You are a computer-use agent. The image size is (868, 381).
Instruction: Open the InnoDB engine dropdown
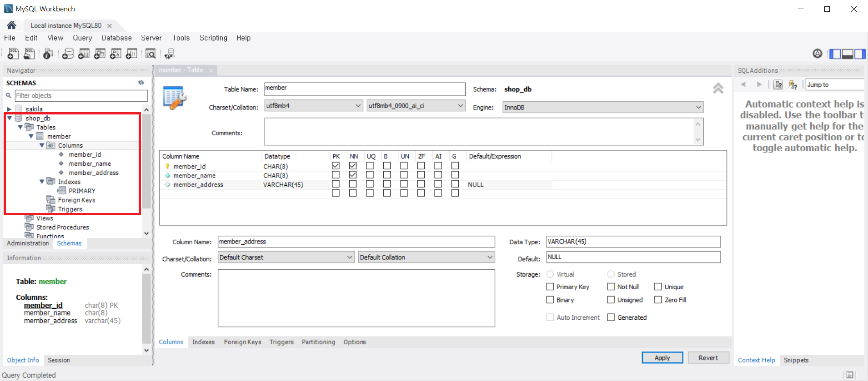click(x=603, y=107)
